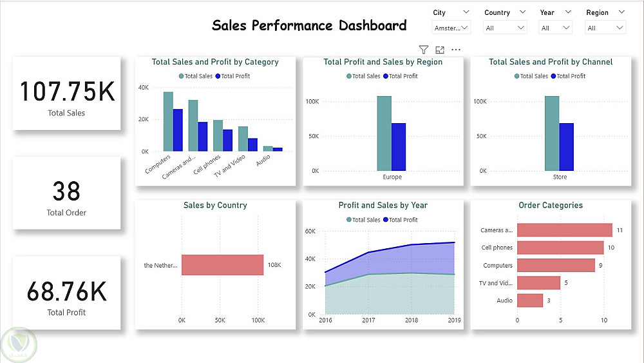Open the Year slicer dropdown set to All
This screenshot has width=644, height=363.
coord(556,28)
